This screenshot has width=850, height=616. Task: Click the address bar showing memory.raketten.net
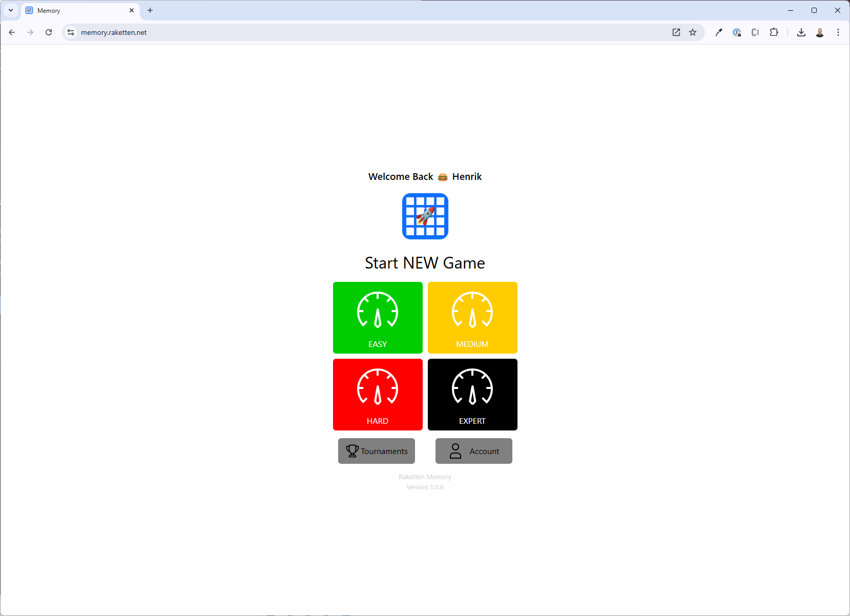point(359,32)
